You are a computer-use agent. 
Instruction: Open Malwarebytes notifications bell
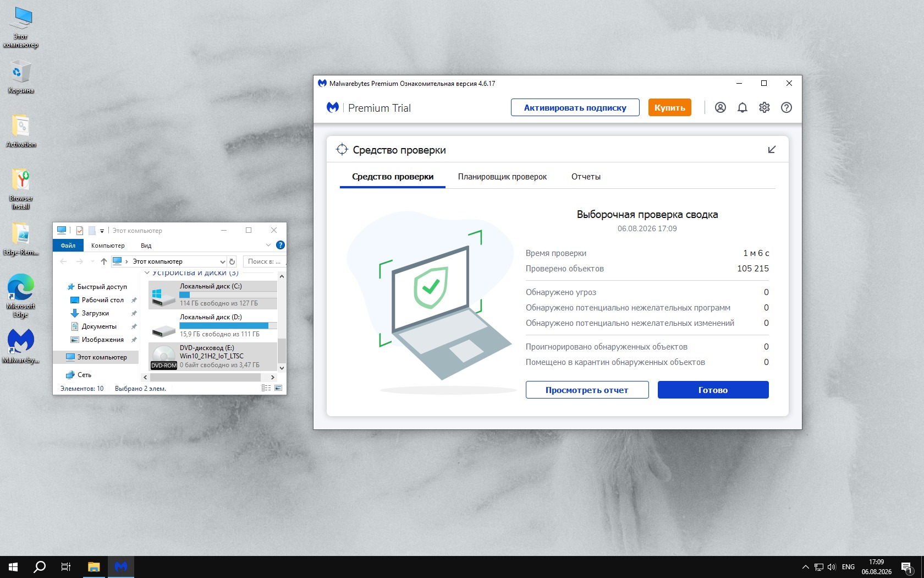(x=743, y=108)
